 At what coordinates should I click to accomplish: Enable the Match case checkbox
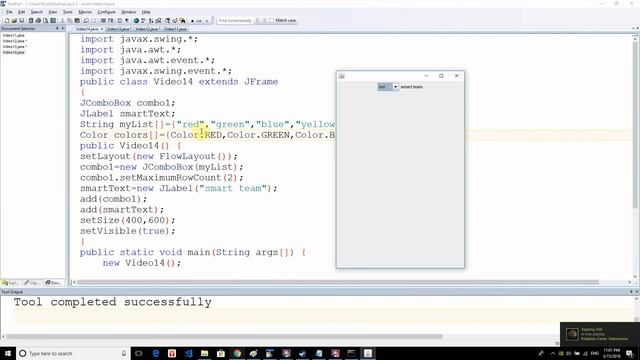point(271,20)
